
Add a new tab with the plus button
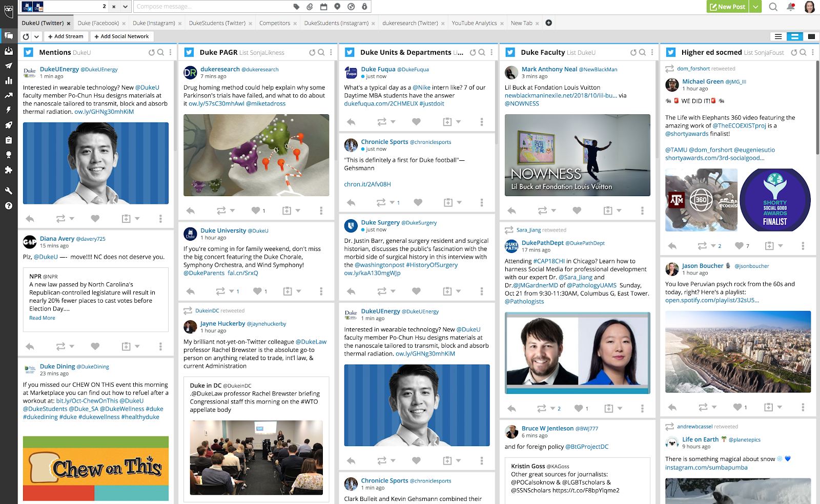point(548,23)
